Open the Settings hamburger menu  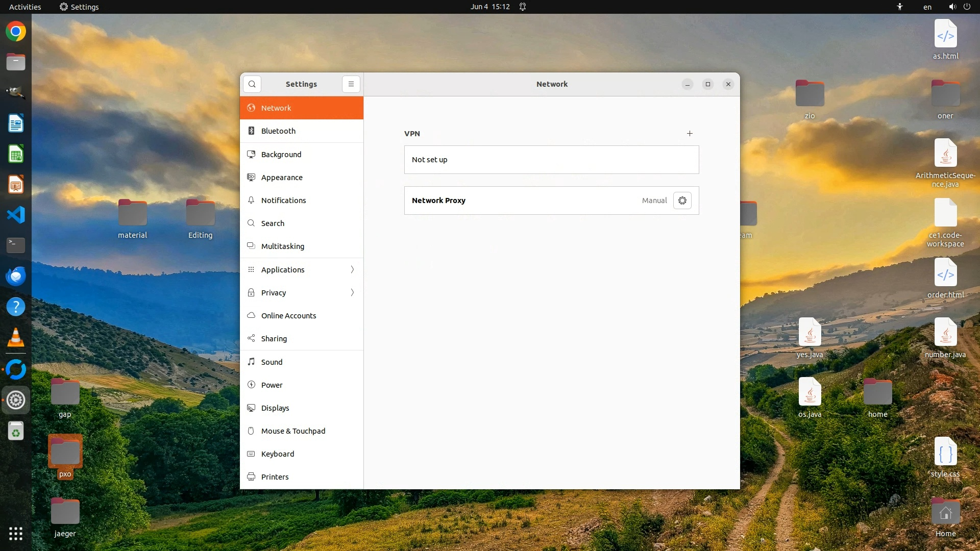(351, 84)
